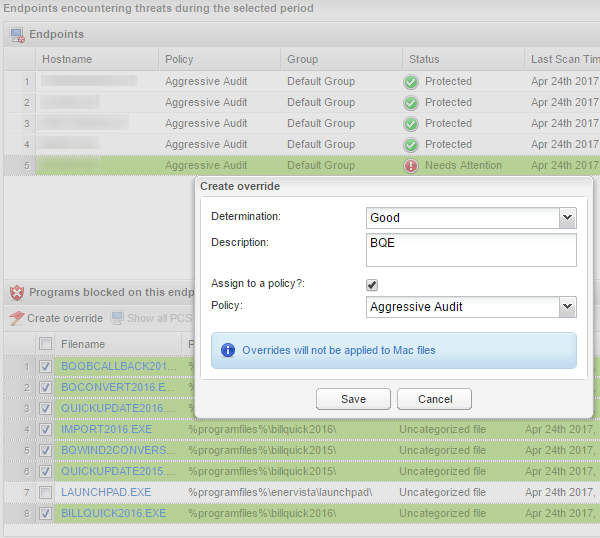
Task: Click billquick2016 path in IMPORT2016.EXE row
Action: 262,430
